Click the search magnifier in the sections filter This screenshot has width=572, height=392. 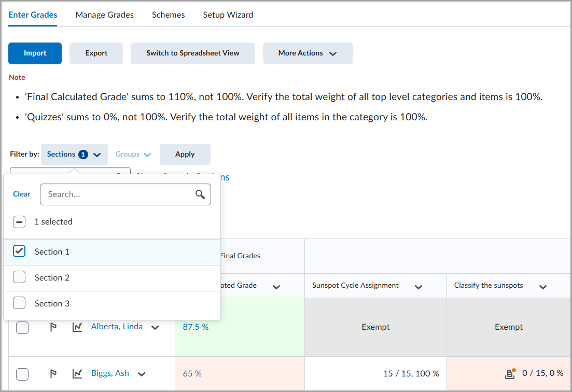click(x=201, y=194)
